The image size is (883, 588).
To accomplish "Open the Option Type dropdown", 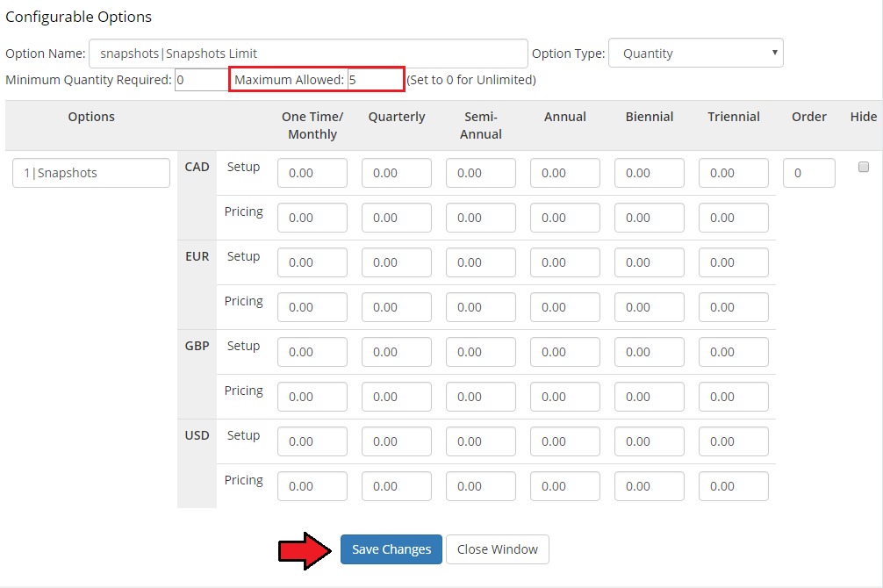I will (695, 53).
